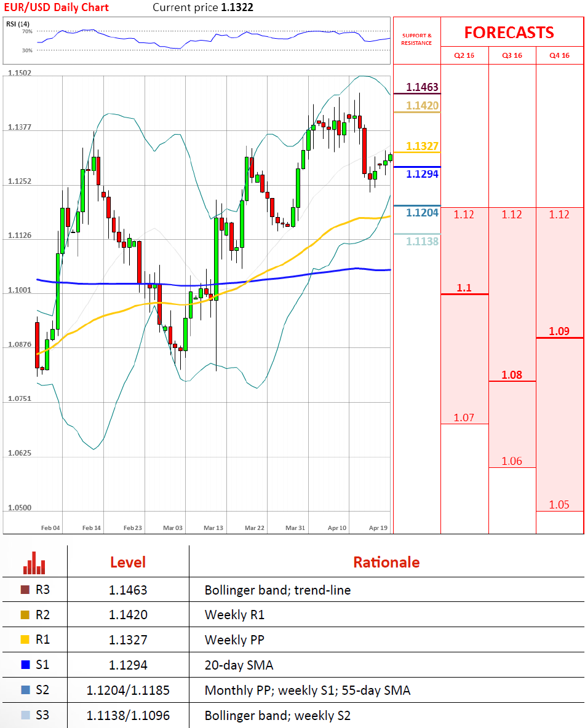
Task: Click the 1.1327 resistance level on the chart
Action: pyautogui.click(x=422, y=146)
